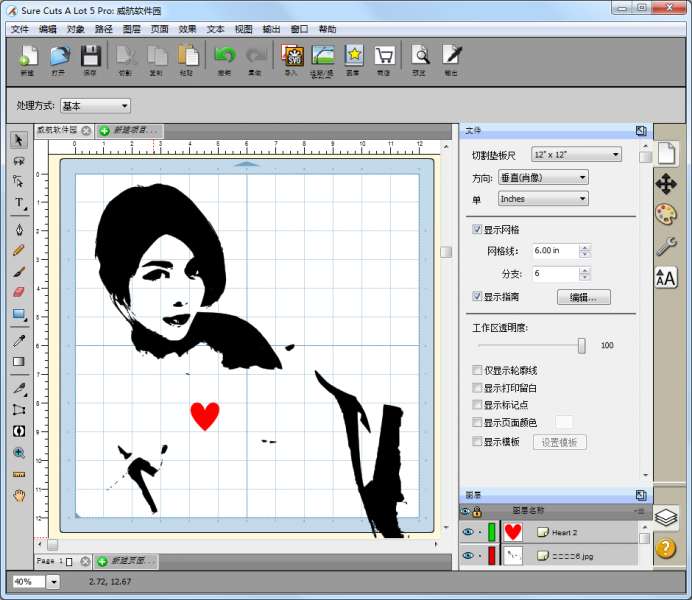Enable the 仅显示轮廓线 checkbox
The height and width of the screenshot is (600, 692).
pos(477,370)
